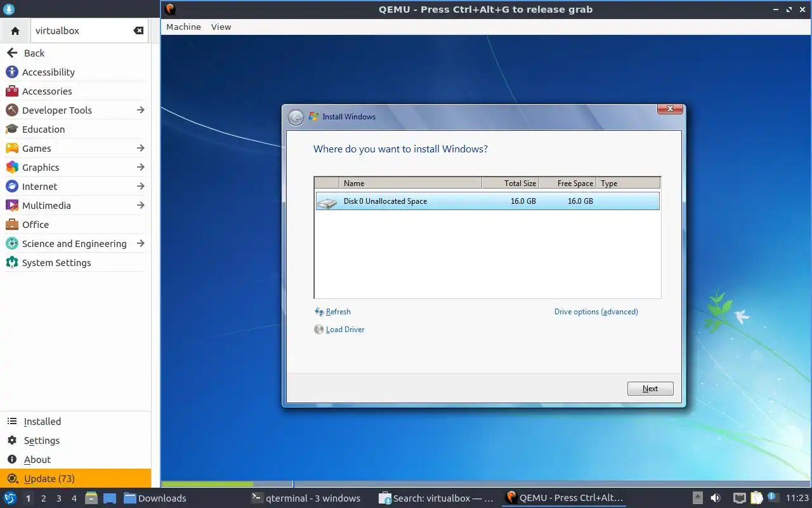Click the Developer Tools hammer icon

point(11,110)
